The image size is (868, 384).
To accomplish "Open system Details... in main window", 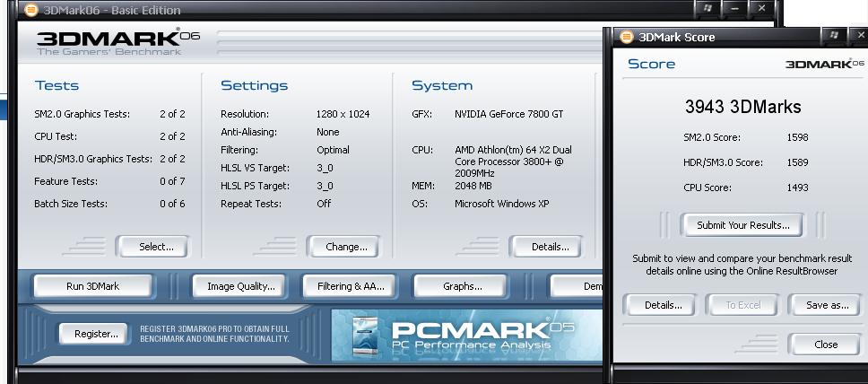I will coord(546,247).
